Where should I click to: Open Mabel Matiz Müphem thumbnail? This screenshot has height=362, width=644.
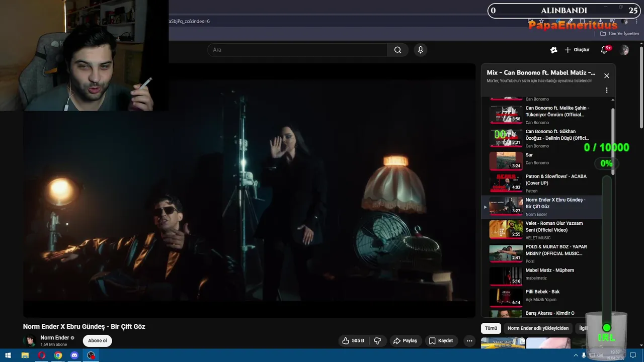point(506,276)
